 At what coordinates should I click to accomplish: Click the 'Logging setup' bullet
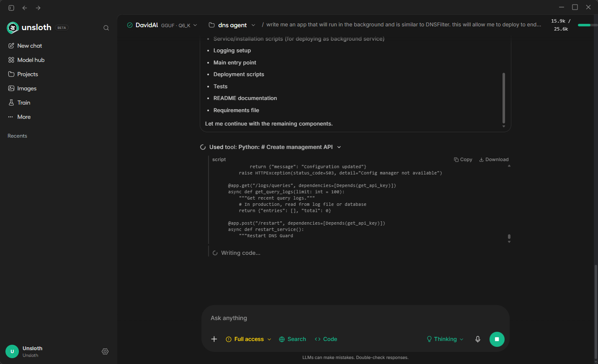pos(232,51)
